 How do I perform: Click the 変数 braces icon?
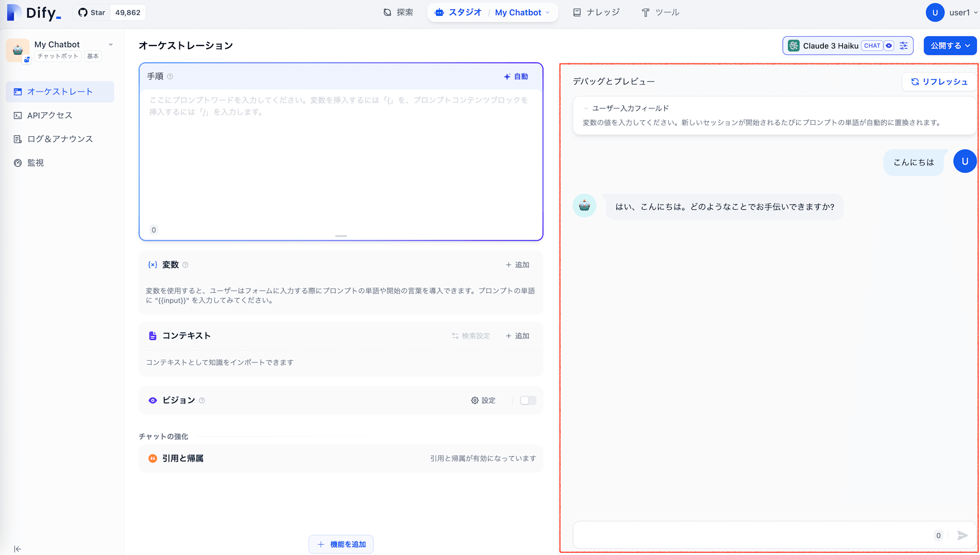tap(153, 265)
